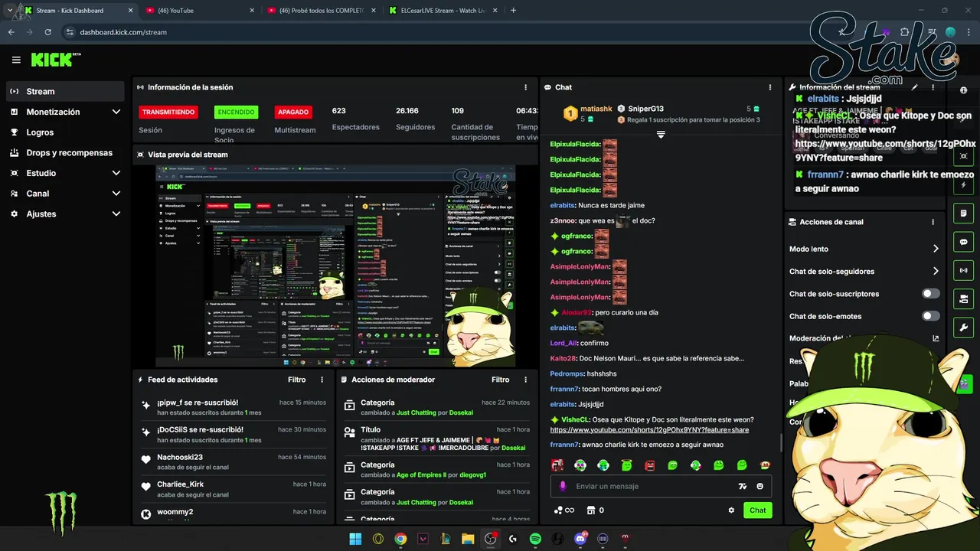Click the wrench icon in right toolbar
Viewport: 980px width, 551px height.
pos(964,328)
